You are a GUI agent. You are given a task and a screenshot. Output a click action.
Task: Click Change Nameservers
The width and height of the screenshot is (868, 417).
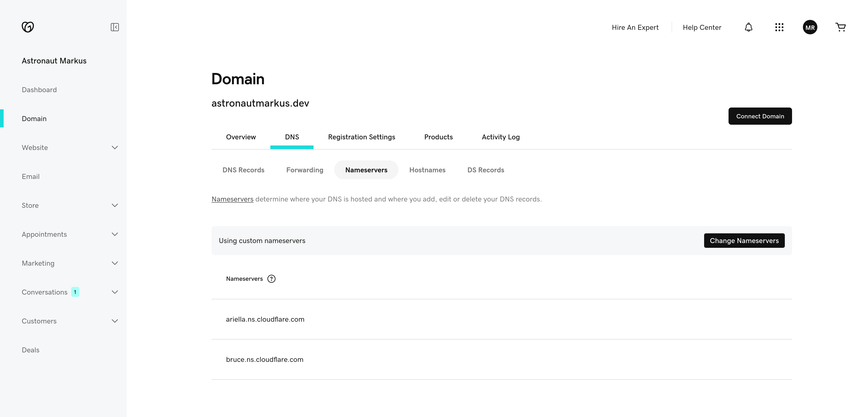(x=744, y=241)
